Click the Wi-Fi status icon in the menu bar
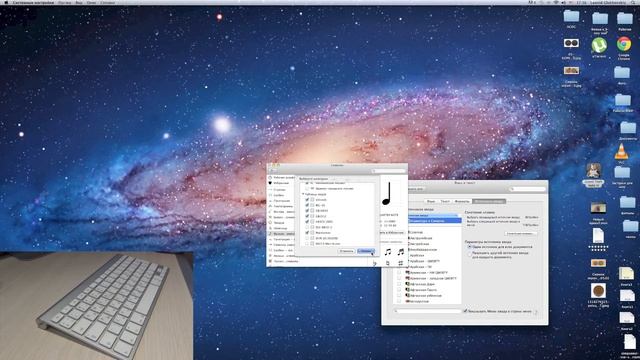The width and height of the screenshot is (640, 360). click(x=556, y=2)
